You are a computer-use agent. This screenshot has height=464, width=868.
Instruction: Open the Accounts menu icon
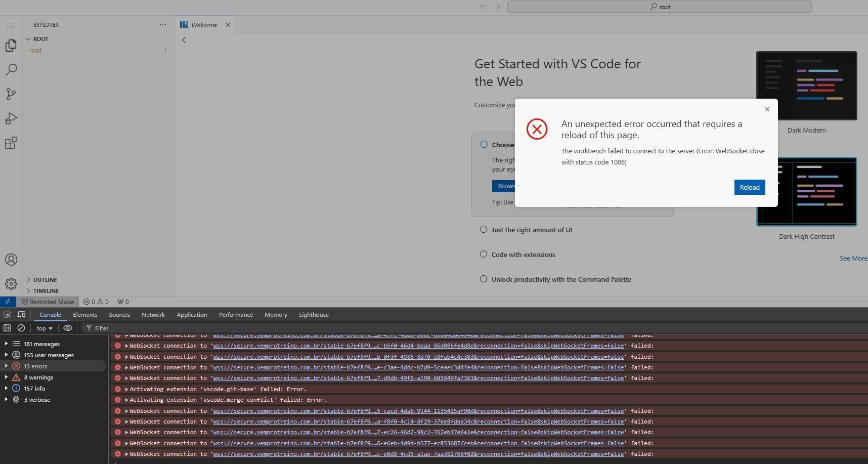click(11, 260)
